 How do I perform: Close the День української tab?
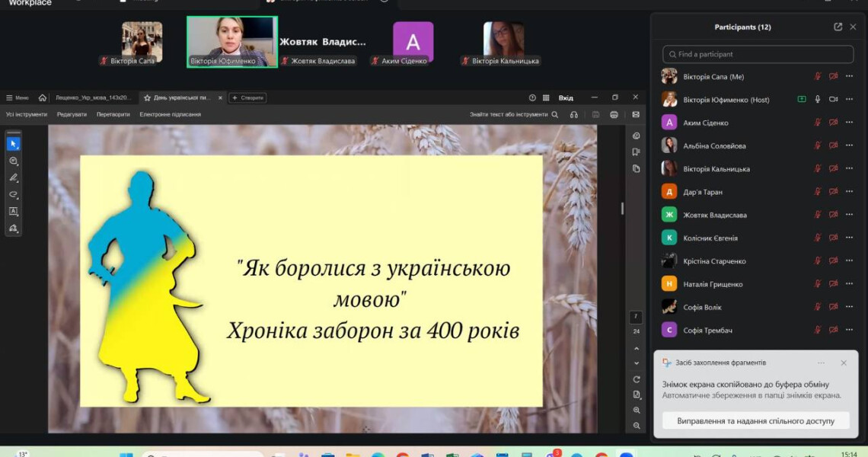click(220, 97)
